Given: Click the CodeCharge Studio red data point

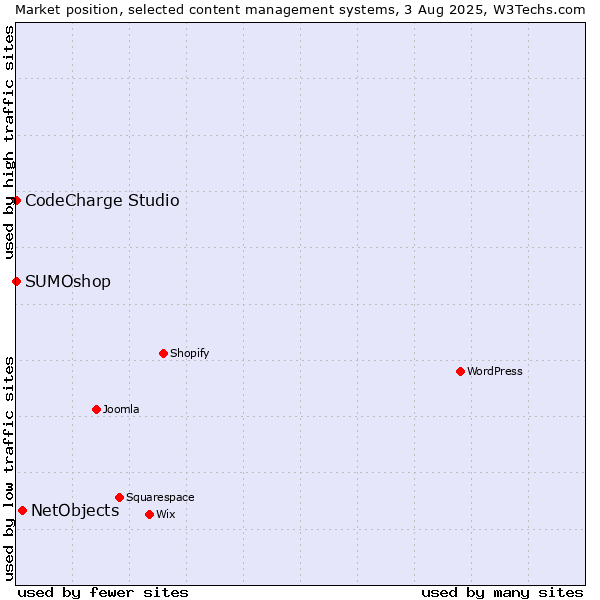Looking at the screenshot, I should point(16,201).
